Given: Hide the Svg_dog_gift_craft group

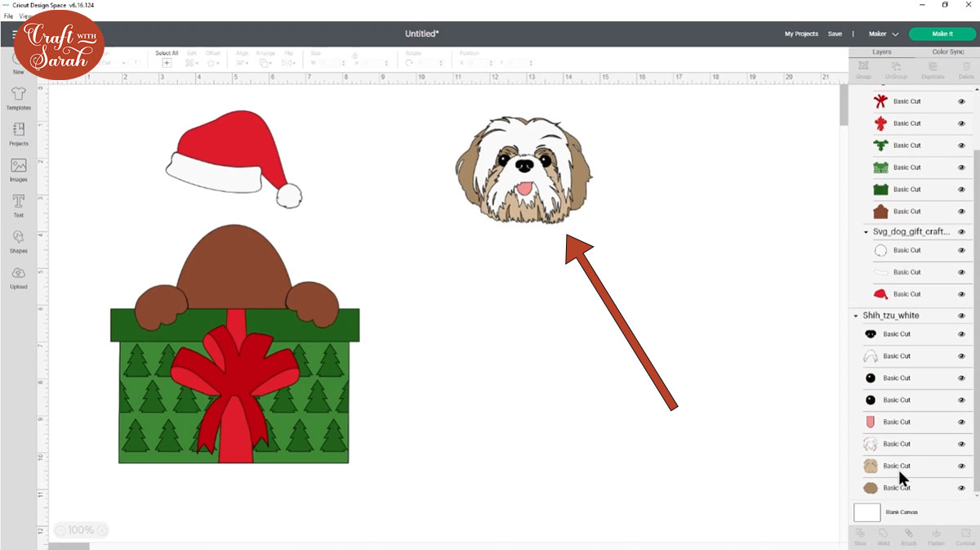Looking at the screenshot, I should point(961,232).
